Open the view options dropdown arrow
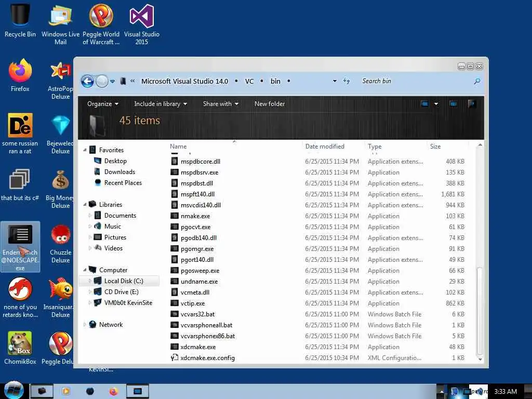This screenshot has width=532, height=399. coord(436,104)
